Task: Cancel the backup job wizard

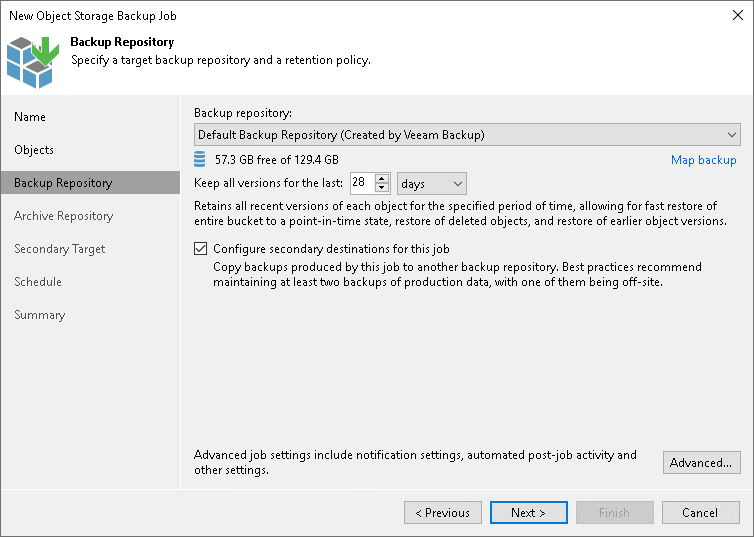Action: (700, 512)
